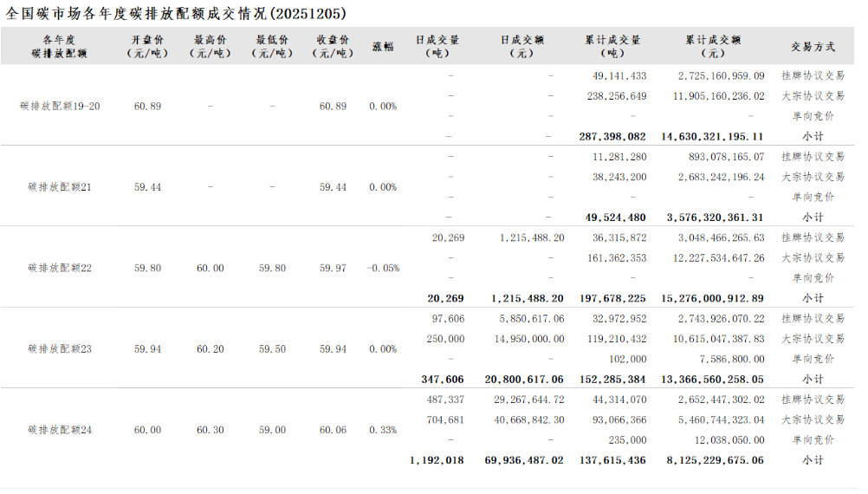
Task: Select the 14,630,321,195.11 cumulative turnover subtotal
Action: coord(712,136)
